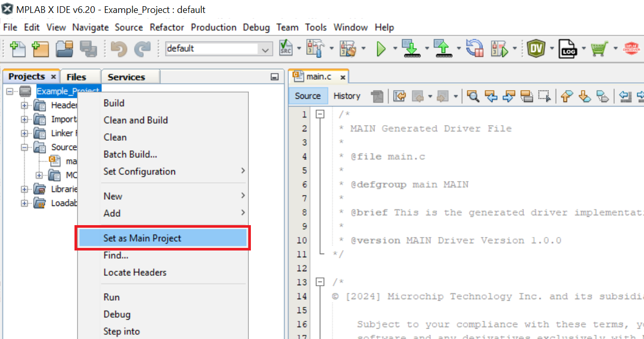This screenshot has width=644, height=339.
Task: Click the SRC project properties icon
Action: pos(286,49)
